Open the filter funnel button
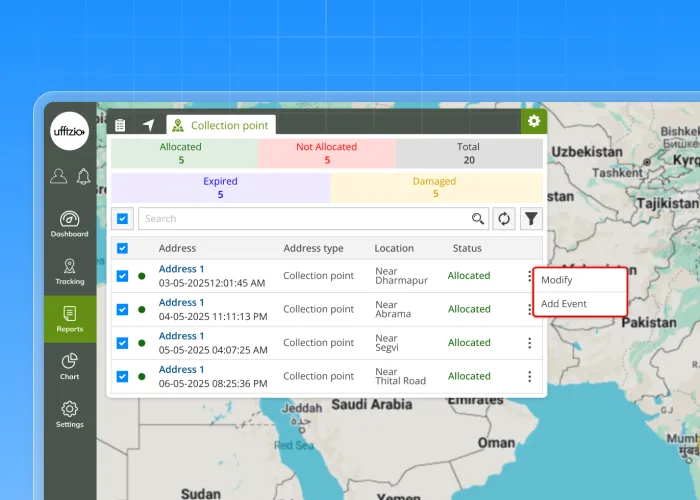Screen dimensions: 700x500 (x=531, y=219)
